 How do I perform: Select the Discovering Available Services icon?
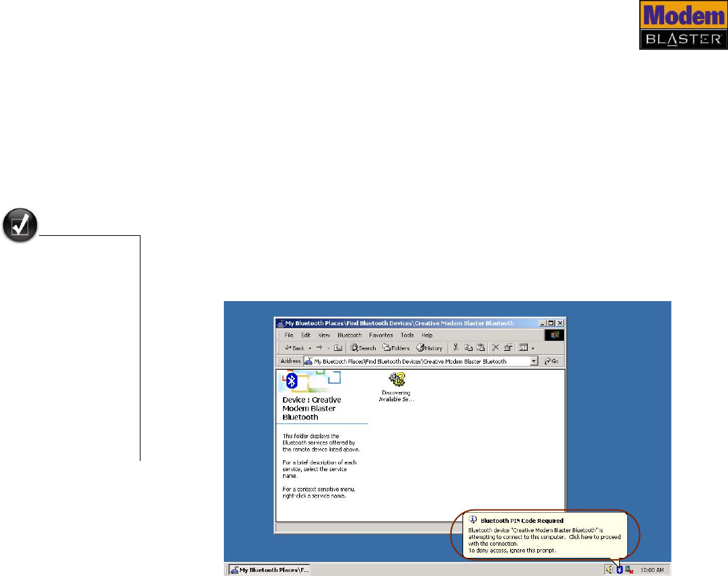click(x=396, y=387)
